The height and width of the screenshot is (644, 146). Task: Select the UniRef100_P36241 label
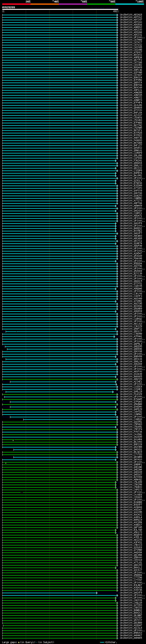click(131, 161)
